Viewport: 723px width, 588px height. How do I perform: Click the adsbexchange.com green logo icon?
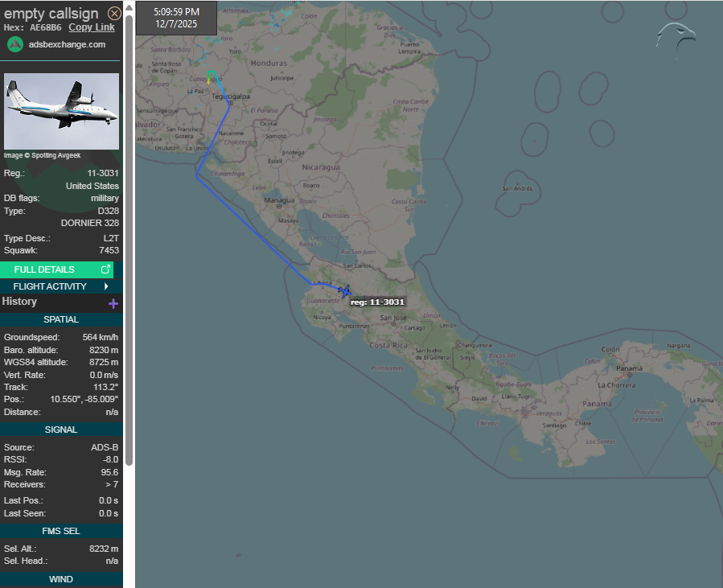[x=15, y=44]
